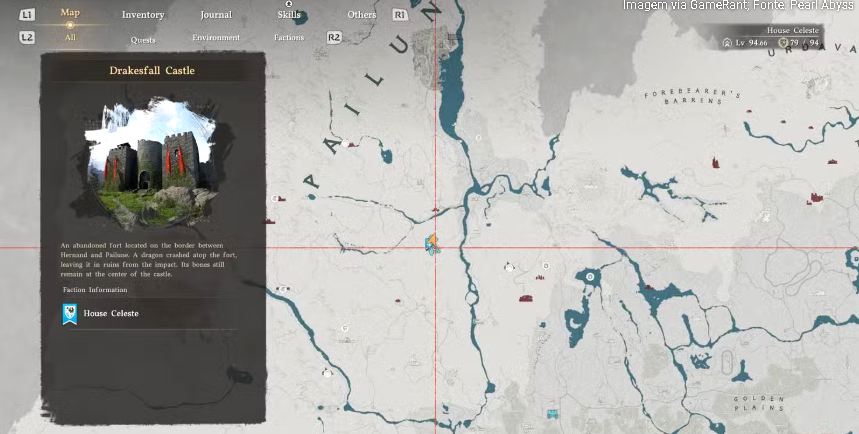The width and height of the screenshot is (859, 434).
Task: Open the Skills tab
Action: click(x=289, y=16)
